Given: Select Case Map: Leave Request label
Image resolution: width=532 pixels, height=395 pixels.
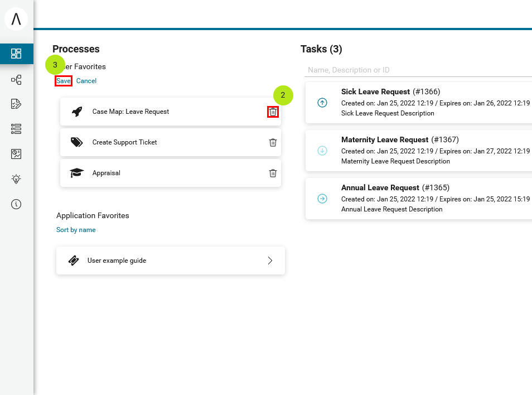Looking at the screenshot, I should 130,112.
